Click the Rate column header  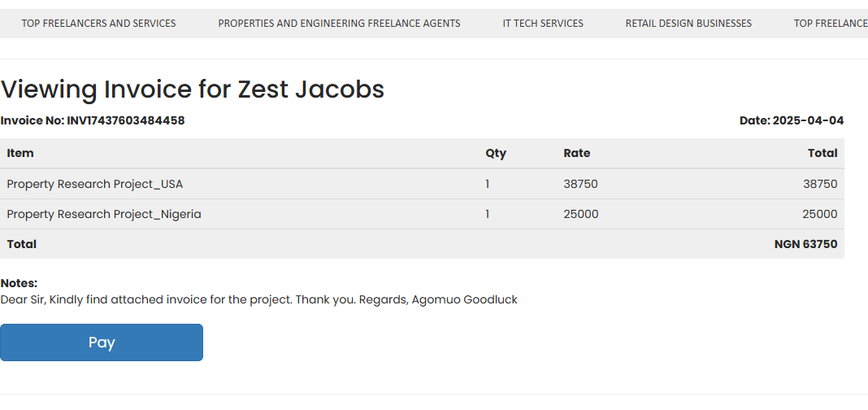pyautogui.click(x=577, y=153)
